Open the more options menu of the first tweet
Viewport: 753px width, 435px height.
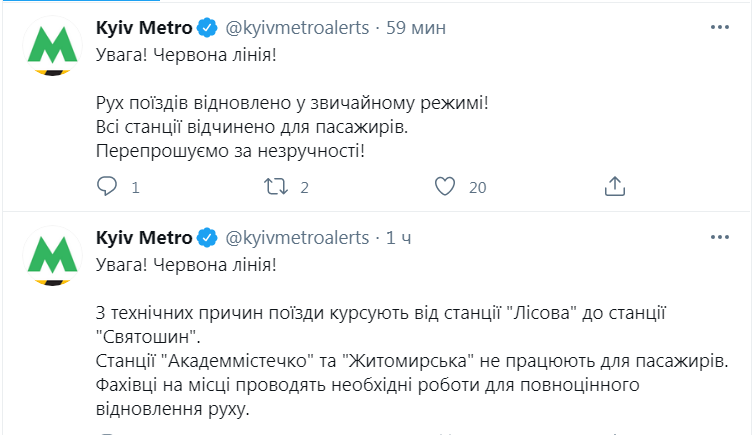click(718, 27)
